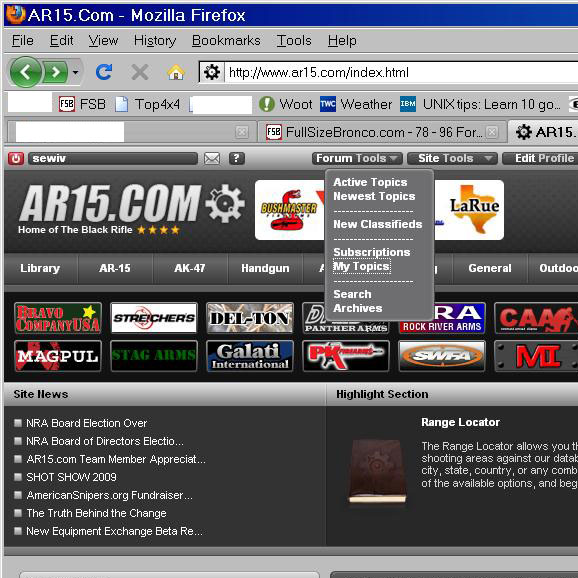Open the Help menu
Viewport: 578px width, 578px height.
pos(342,41)
